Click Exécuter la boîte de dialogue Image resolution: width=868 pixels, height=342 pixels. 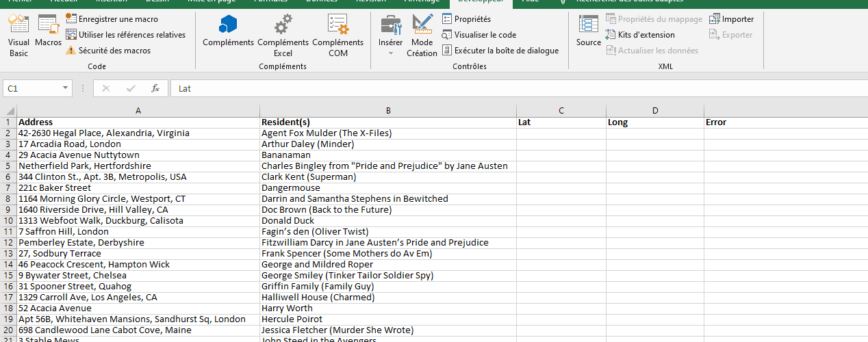tap(500, 51)
